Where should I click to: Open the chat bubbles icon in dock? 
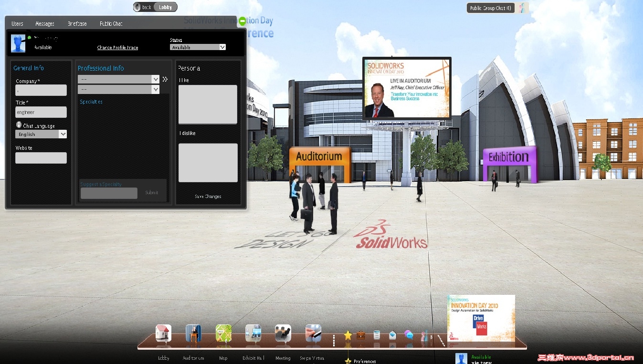click(x=409, y=335)
